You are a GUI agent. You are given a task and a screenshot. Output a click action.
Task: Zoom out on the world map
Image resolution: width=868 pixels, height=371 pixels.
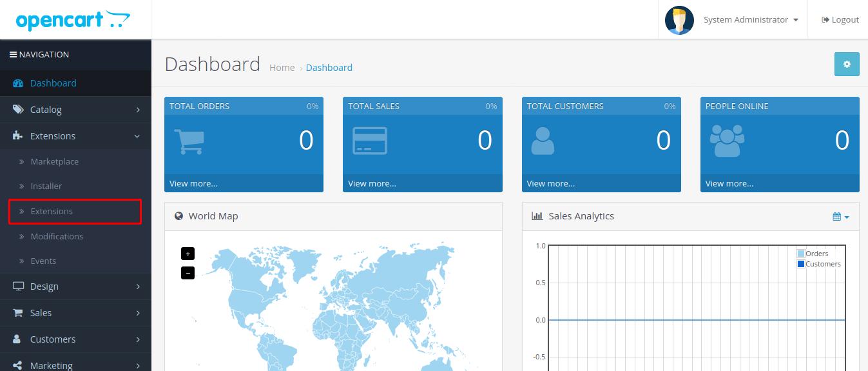point(188,273)
